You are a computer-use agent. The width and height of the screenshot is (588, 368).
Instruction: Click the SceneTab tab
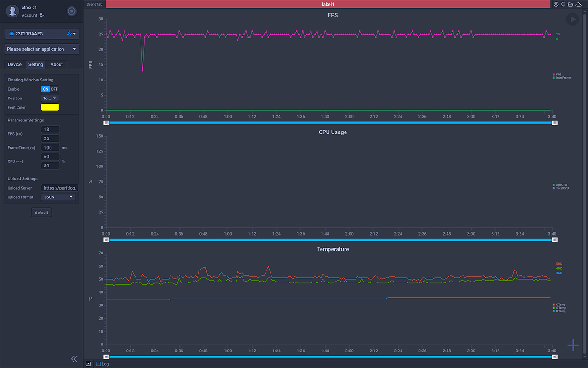[x=95, y=4]
